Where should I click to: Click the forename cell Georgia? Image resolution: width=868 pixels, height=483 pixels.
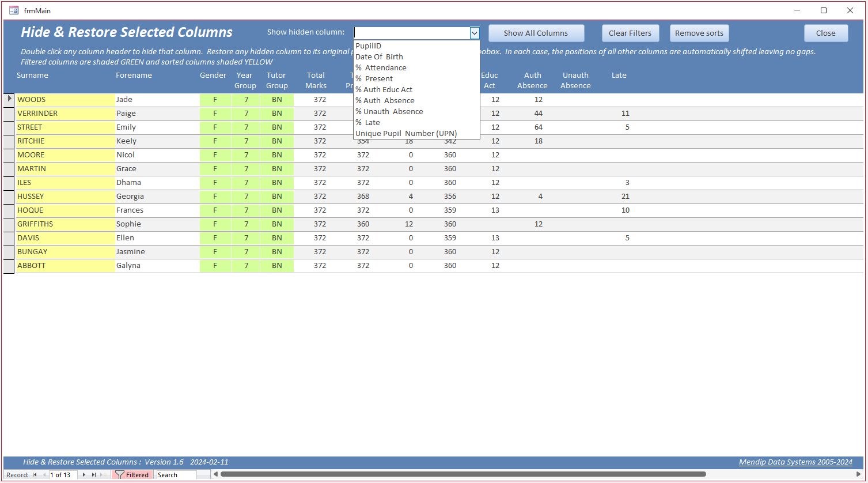(x=157, y=197)
